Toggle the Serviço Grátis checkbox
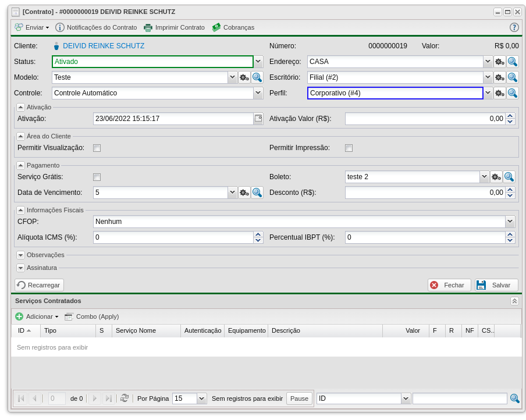The image size is (526, 420). coord(97,177)
